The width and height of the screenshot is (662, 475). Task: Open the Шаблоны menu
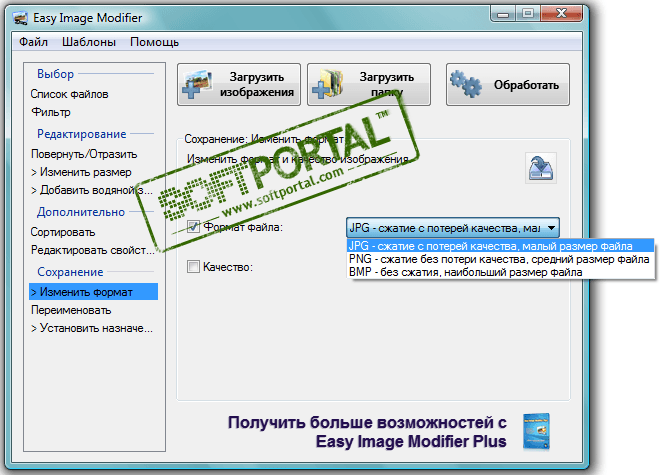coord(89,42)
